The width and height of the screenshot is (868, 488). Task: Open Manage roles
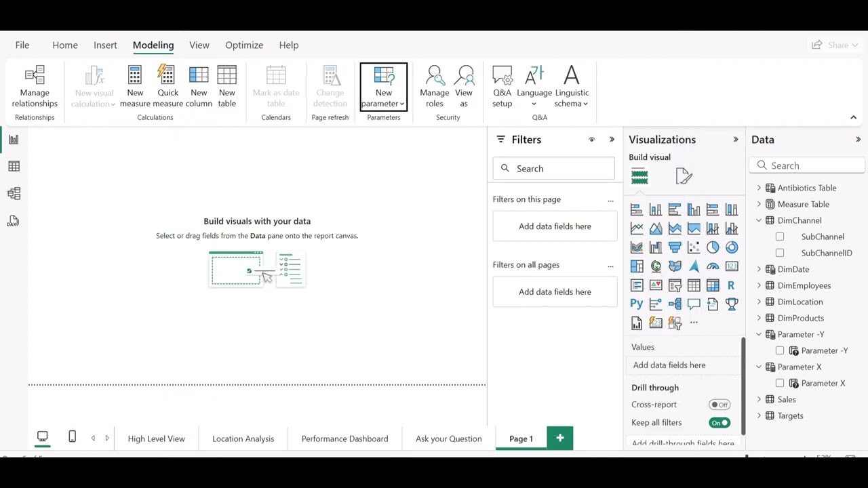coord(435,86)
